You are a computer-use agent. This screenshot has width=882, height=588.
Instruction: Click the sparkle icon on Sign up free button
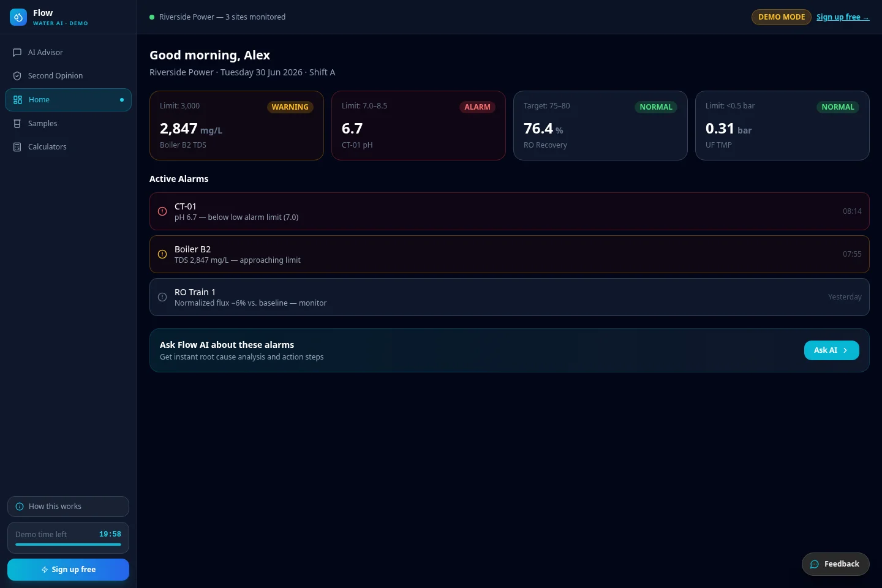[45, 570]
